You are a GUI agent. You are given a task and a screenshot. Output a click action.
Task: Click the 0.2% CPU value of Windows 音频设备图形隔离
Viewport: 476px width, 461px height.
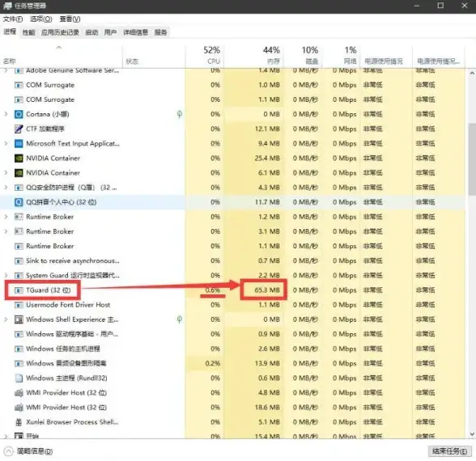213,363
